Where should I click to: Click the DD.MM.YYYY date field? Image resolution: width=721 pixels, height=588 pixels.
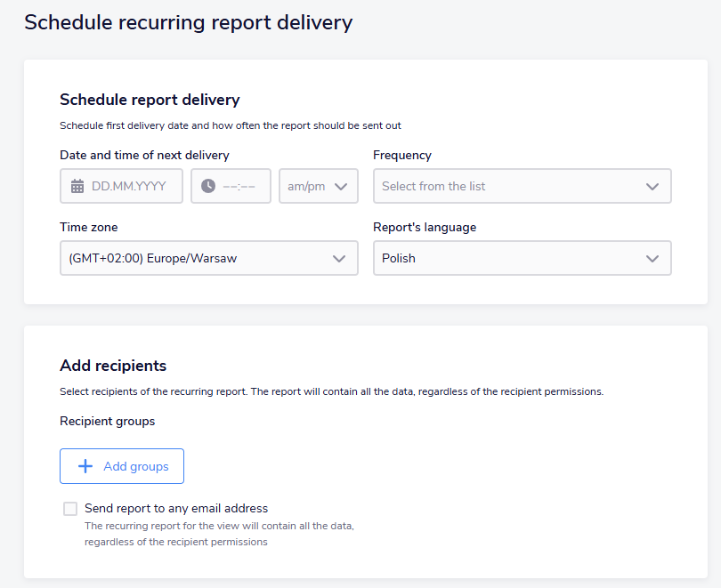[125, 186]
